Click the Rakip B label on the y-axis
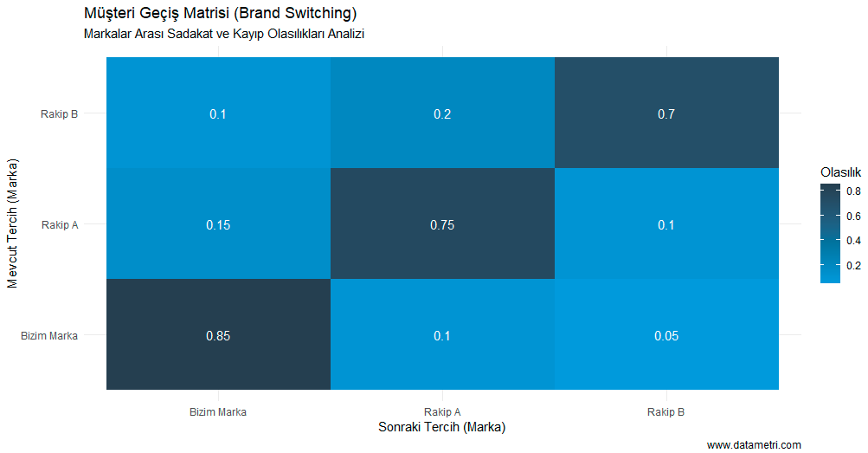Viewport: 868px width, 453px height. [x=59, y=113]
